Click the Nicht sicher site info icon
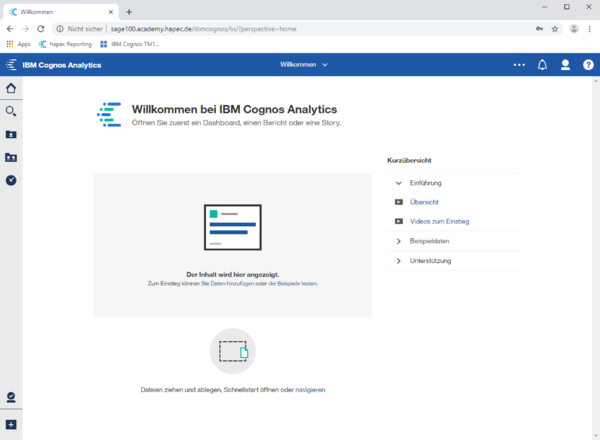Screen dimensions: 600x440 (x=60, y=29)
